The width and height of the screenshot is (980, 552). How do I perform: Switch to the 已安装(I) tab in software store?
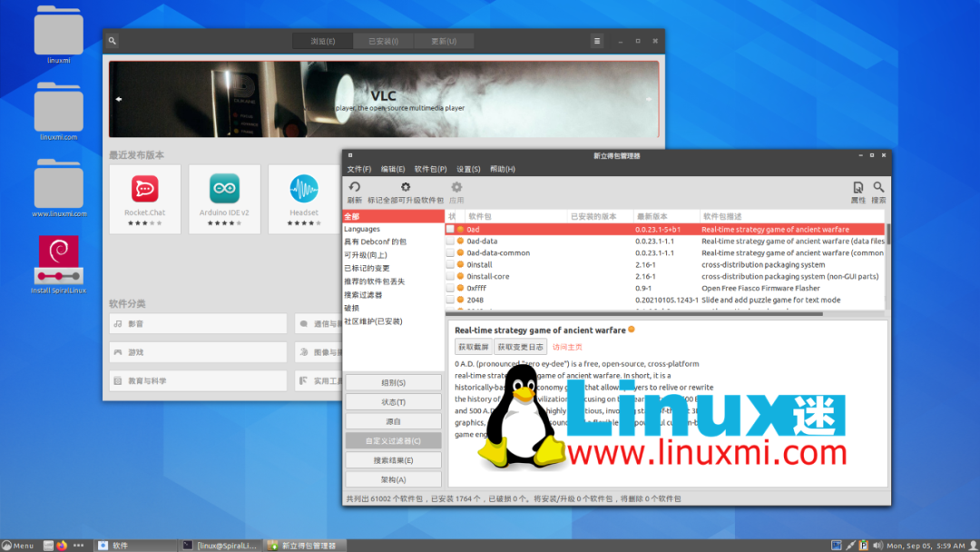pyautogui.click(x=383, y=41)
